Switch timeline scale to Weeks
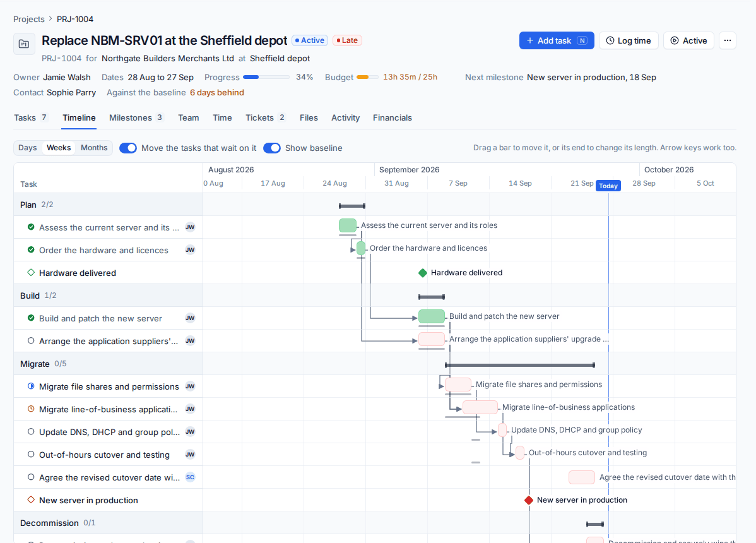 pos(59,148)
